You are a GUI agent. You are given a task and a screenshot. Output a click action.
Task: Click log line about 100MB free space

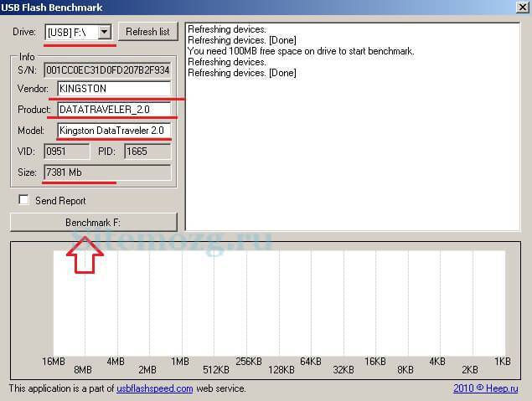[x=301, y=51]
